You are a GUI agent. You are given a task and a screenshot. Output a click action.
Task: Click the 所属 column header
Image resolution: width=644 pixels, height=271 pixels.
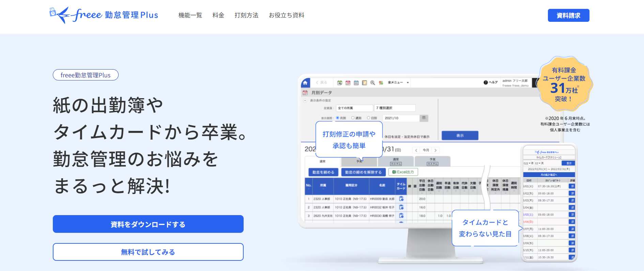(x=323, y=185)
